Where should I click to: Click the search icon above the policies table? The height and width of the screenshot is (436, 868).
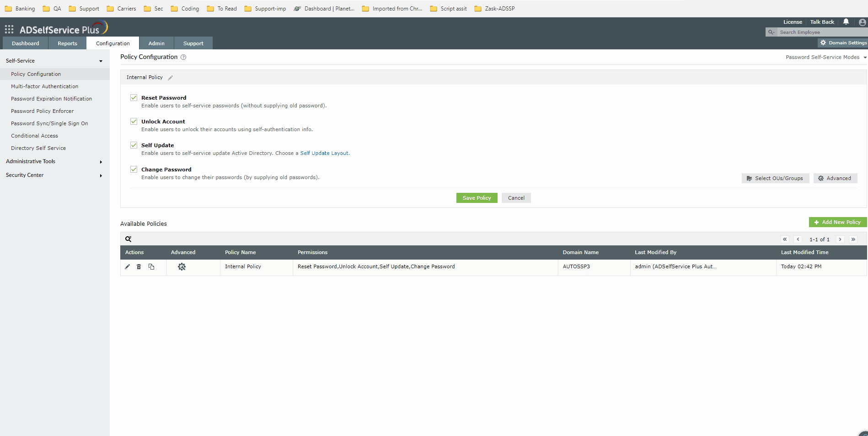coord(128,239)
